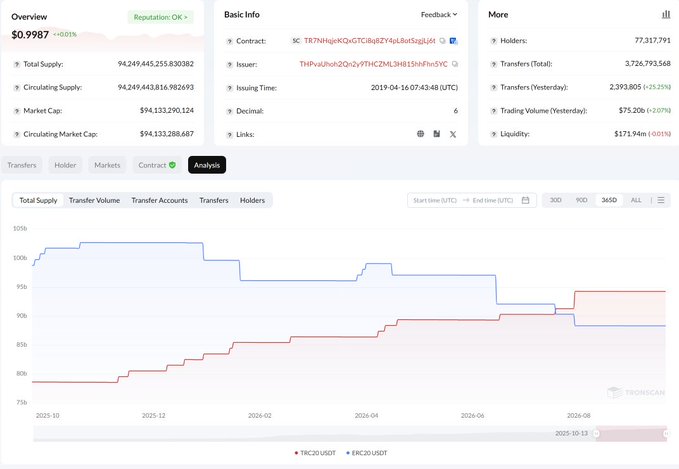The width and height of the screenshot is (679, 469).
Task: Open the bar chart icon in More panel
Action: pos(666,15)
